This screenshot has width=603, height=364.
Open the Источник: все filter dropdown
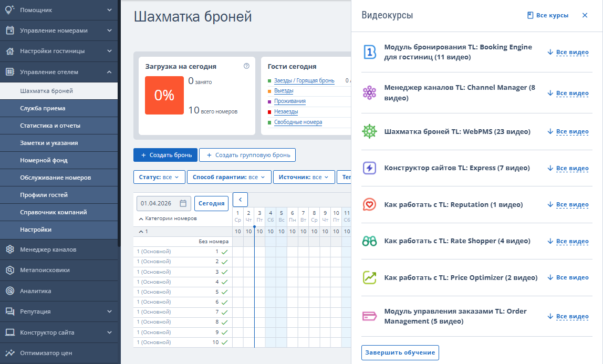[304, 177]
